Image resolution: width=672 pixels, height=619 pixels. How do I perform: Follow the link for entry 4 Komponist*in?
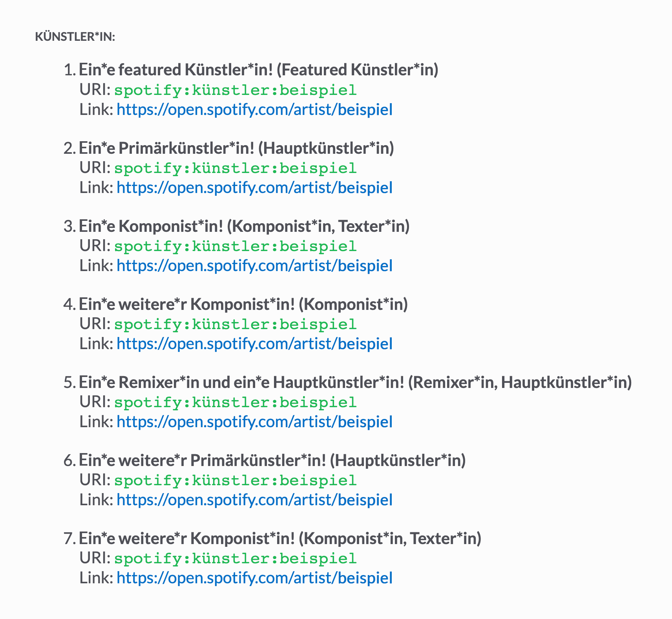coord(254,344)
